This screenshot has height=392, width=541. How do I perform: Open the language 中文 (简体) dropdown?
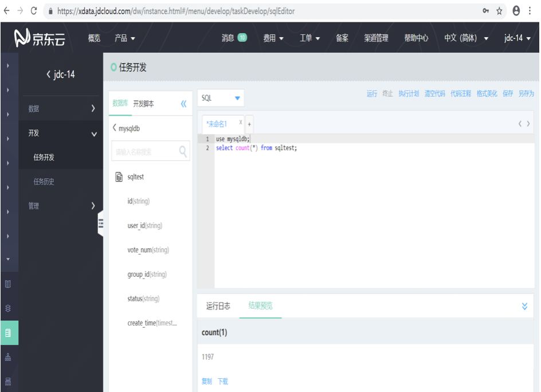pyautogui.click(x=466, y=38)
